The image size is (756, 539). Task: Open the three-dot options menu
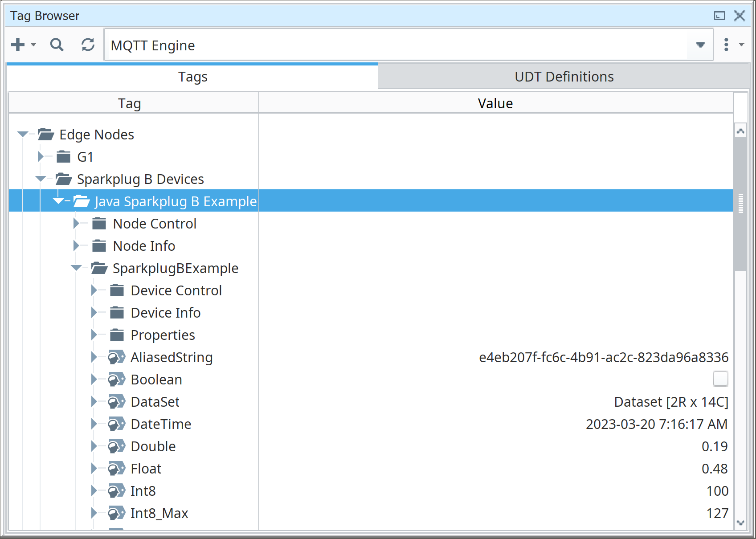pos(726,45)
